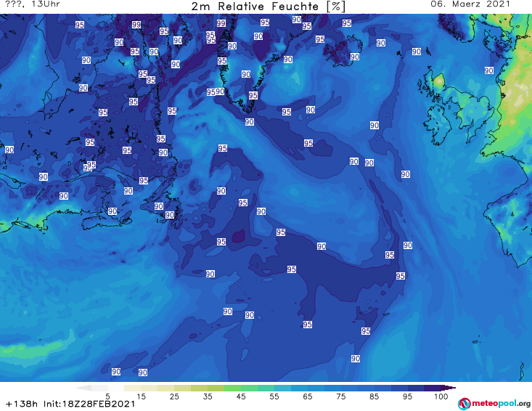Pick the dark purple arrow end of the legend
532x411 pixels.
(x=449, y=388)
